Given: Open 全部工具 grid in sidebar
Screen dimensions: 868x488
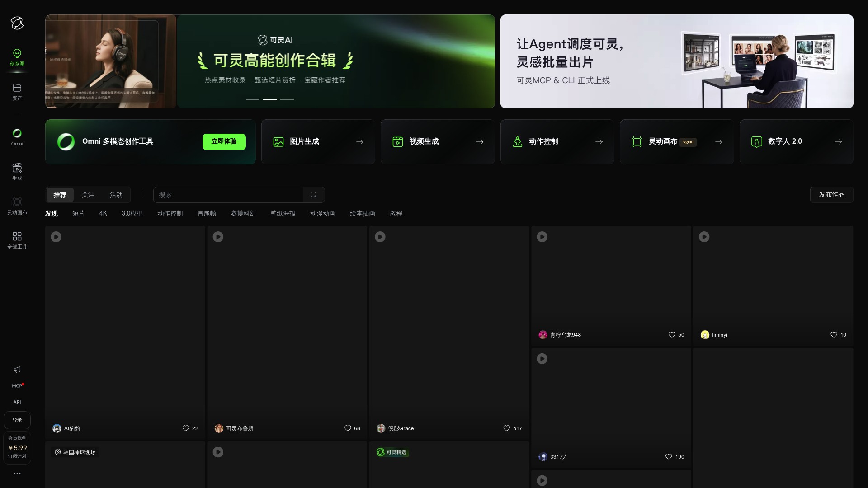Looking at the screenshot, I should (17, 240).
